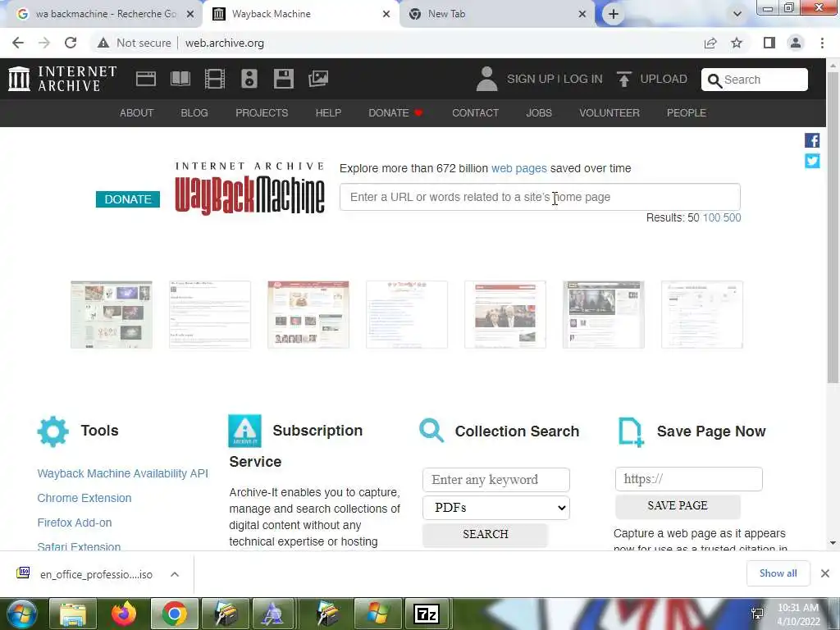Screen dimensions: 840x630
Task: Click the LOG IN link
Action: pos(583,80)
